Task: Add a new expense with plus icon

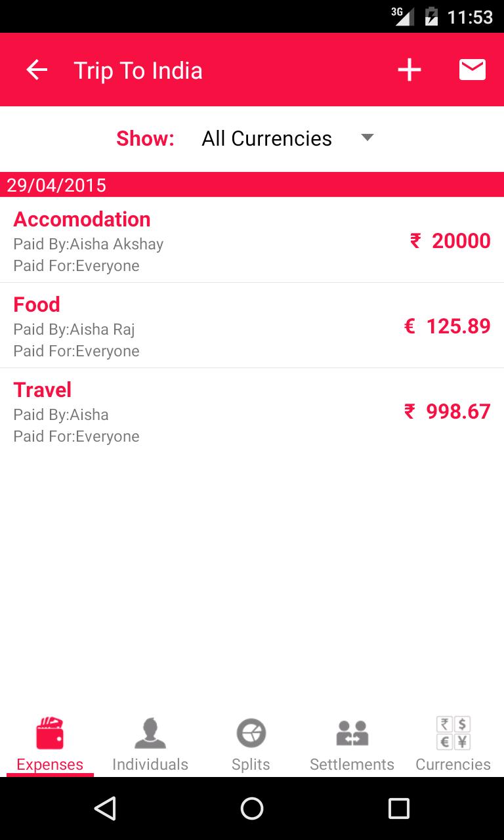Action: click(x=409, y=70)
